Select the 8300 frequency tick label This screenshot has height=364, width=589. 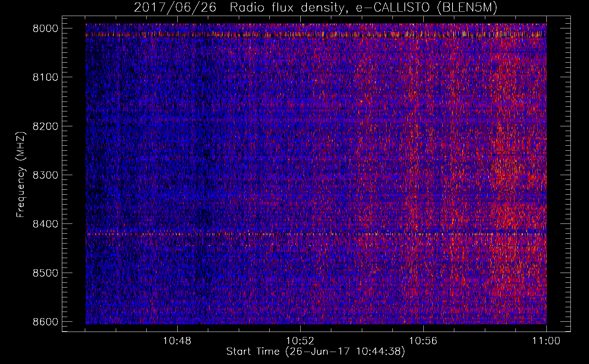coord(45,175)
